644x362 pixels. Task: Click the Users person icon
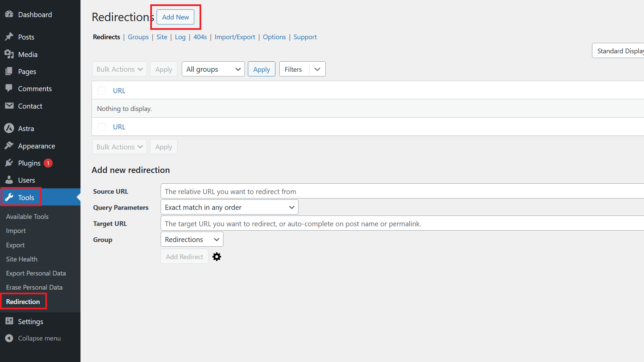(x=9, y=180)
